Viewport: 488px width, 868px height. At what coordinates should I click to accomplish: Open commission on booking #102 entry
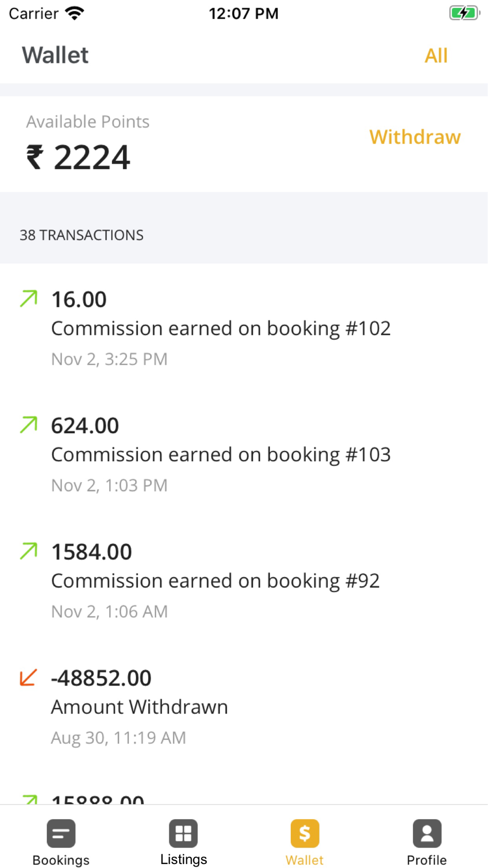pyautogui.click(x=221, y=329)
